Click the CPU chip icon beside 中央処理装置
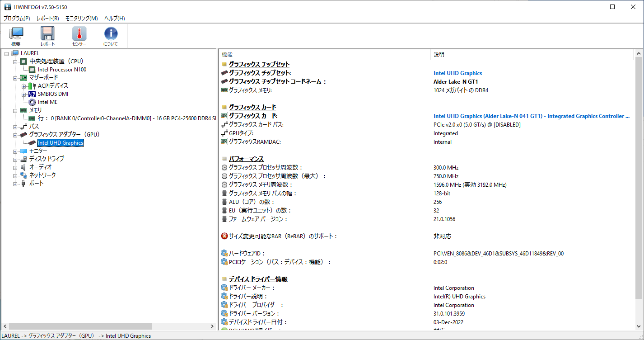Image resolution: width=644 pixels, height=340 pixels. (24, 61)
